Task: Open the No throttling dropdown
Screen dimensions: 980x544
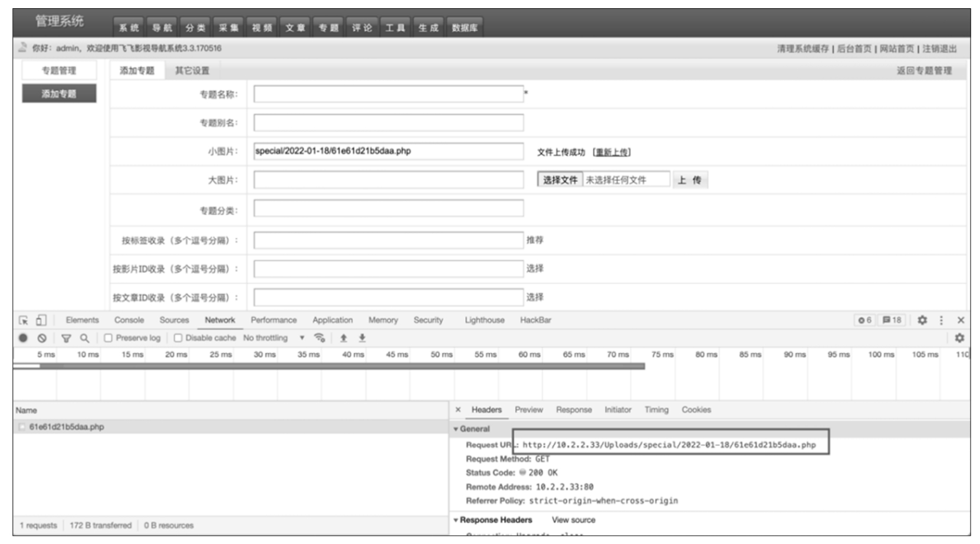Action: [x=274, y=338]
